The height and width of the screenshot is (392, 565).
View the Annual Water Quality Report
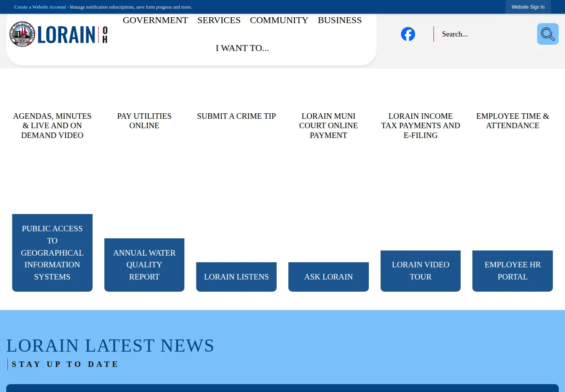(x=144, y=265)
